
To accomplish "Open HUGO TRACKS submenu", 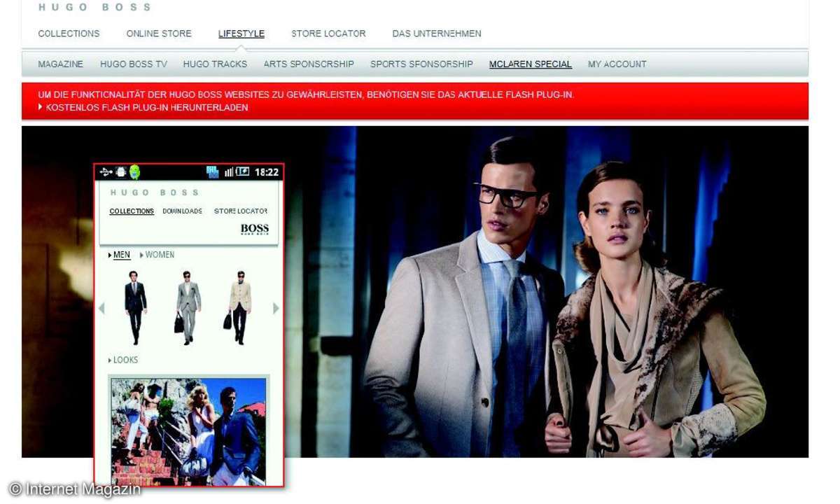I will click(x=215, y=64).
